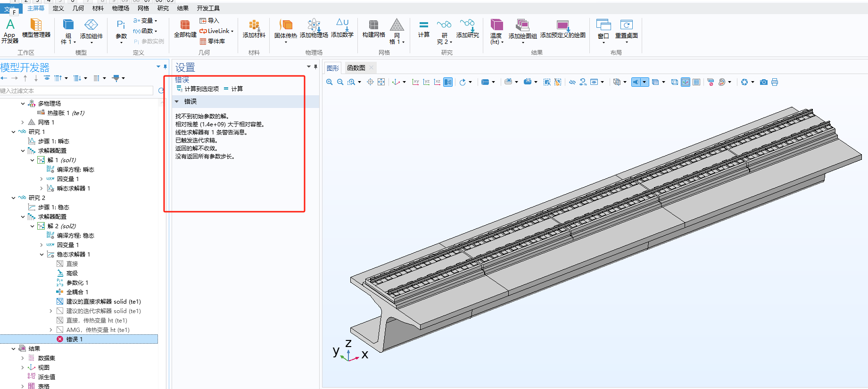Click the filter refresh icon beside search
This screenshot has height=389, width=868.
[161, 91]
